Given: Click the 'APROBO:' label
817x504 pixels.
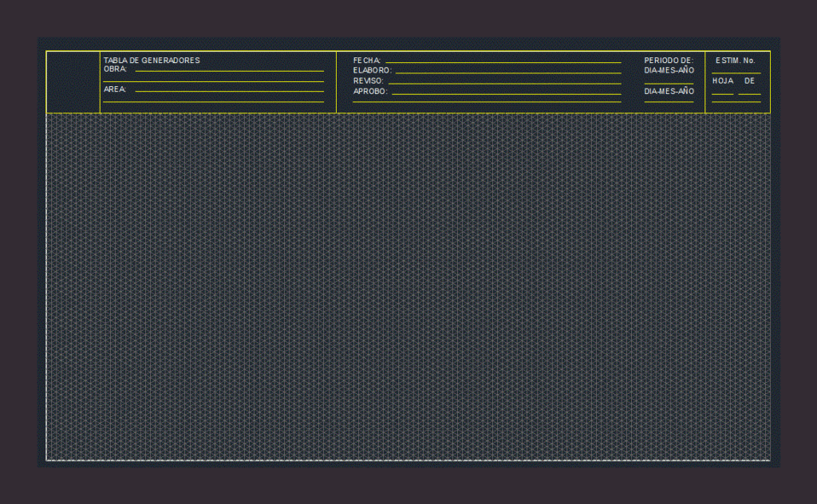Looking at the screenshot, I should pos(370,91).
